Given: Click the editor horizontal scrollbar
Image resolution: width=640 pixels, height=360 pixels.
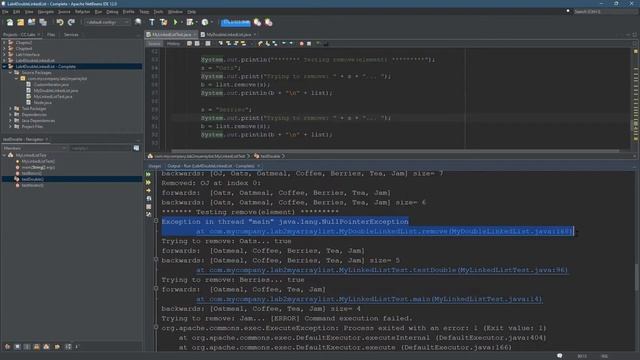Looking at the screenshot, I should pyautogui.click(x=395, y=151).
